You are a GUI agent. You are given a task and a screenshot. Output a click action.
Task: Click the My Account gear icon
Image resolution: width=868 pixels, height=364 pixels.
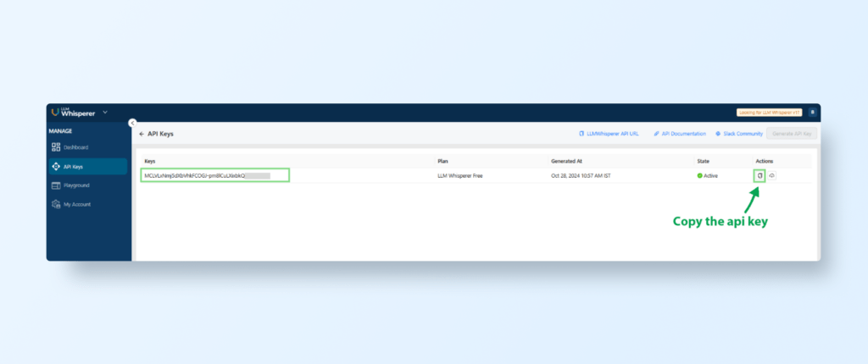56,204
